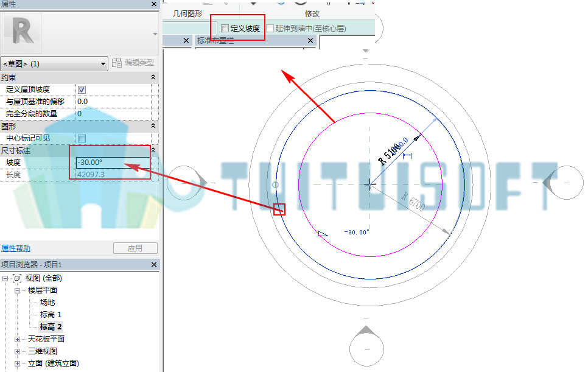Select the 标高 1 floor plan view

pyautogui.click(x=51, y=315)
